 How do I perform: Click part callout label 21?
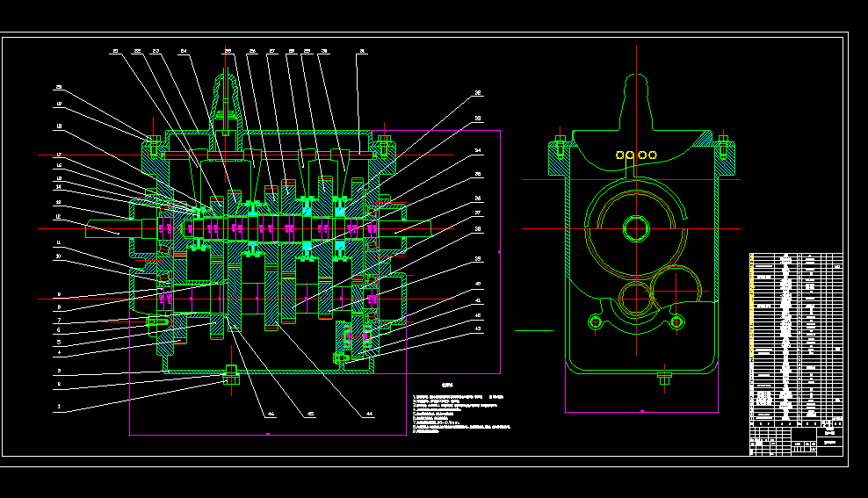click(116, 52)
